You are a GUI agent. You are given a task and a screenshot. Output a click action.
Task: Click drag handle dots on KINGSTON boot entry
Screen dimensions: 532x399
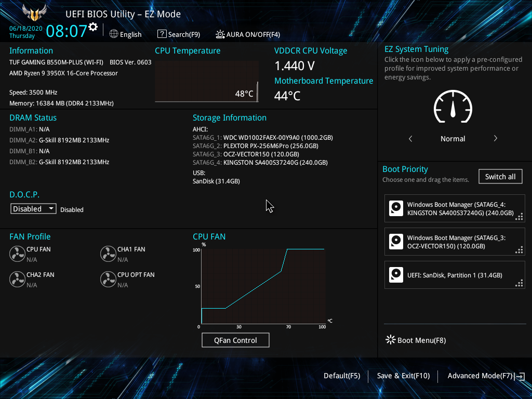pos(519,217)
